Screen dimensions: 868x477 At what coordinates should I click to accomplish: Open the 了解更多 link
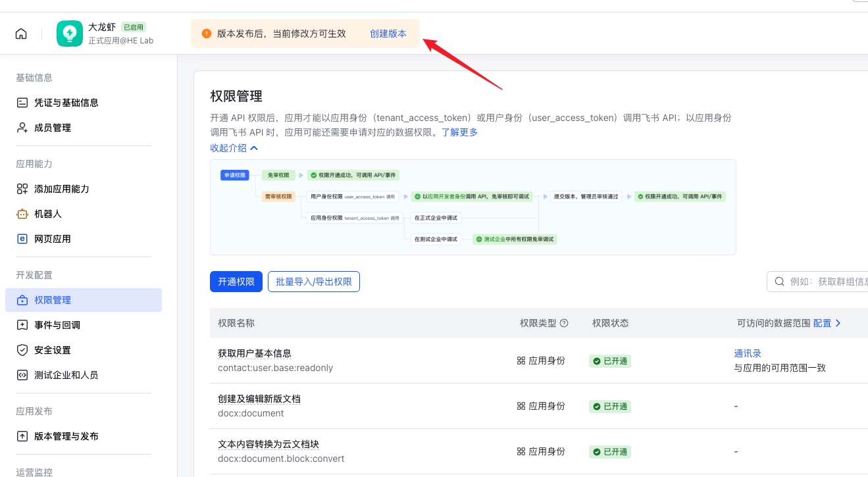click(x=459, y=132)
